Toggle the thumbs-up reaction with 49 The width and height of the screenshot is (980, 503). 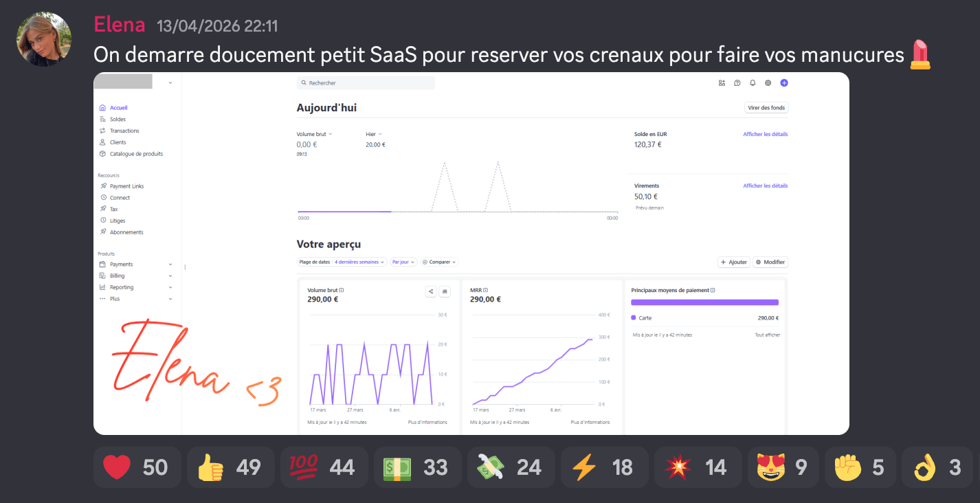coord(230,467)
